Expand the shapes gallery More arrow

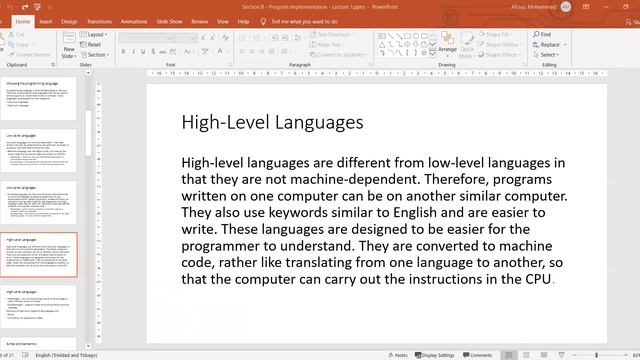tap(433, 53)
